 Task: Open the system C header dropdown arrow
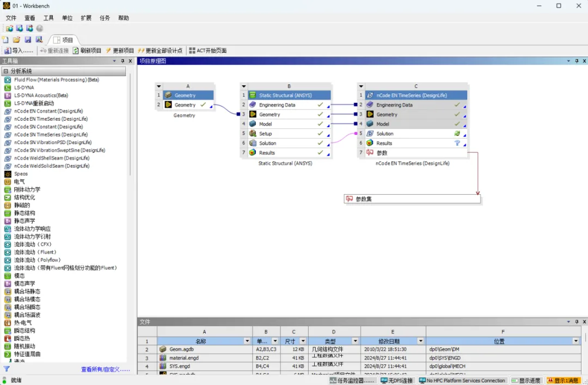coord(361,86)
